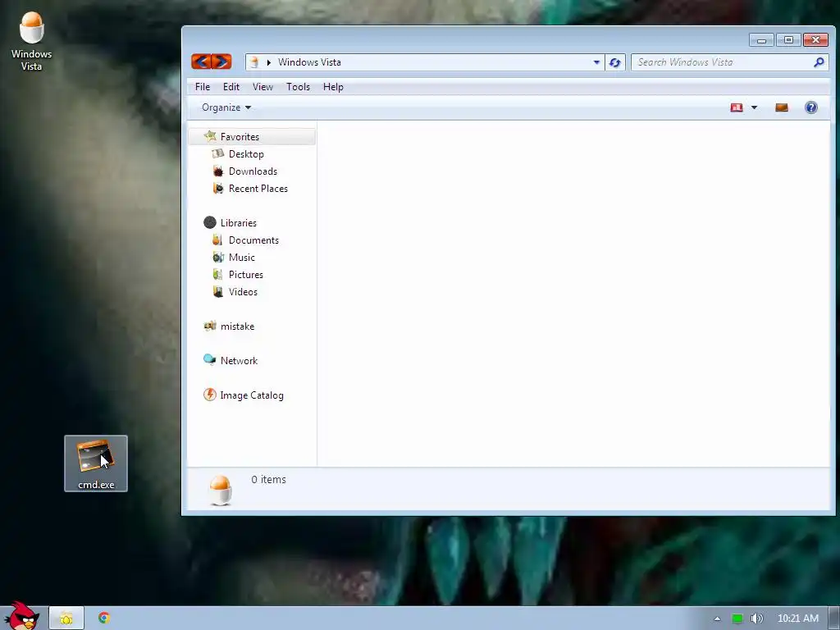
Task: Click Windows Vista in address bar
Action: point(309,62)
